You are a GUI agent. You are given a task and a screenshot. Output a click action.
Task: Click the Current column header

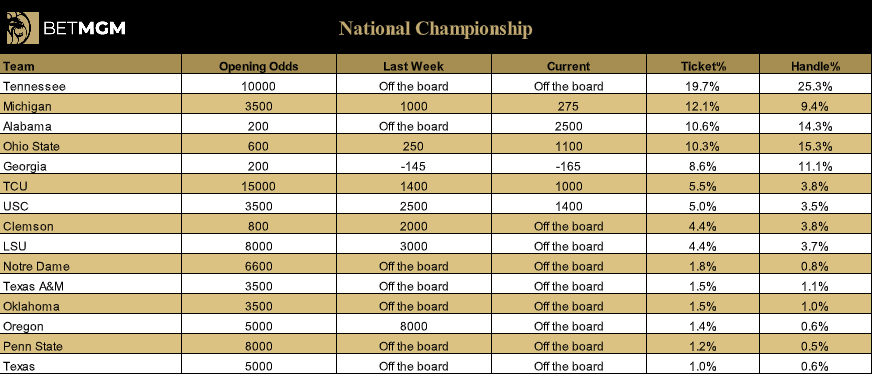coord(568,66)
